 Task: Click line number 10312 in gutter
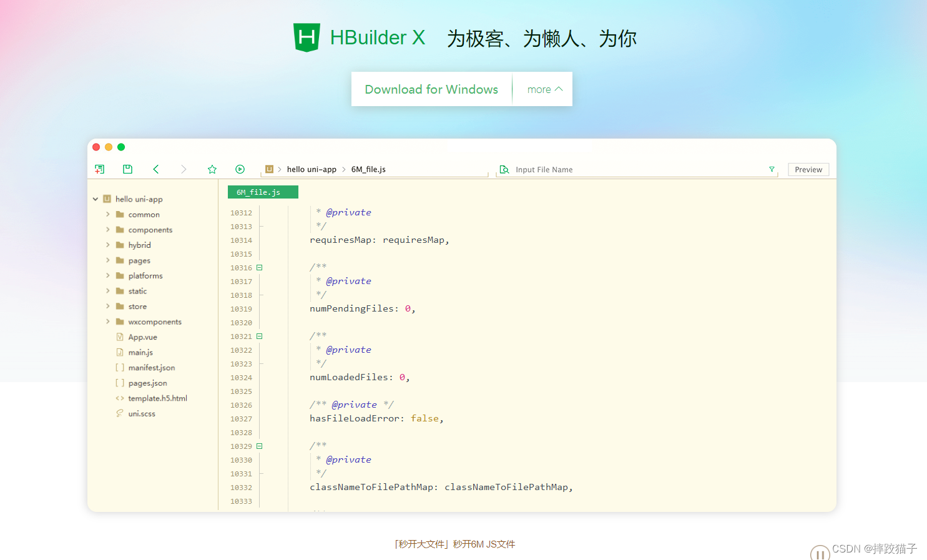coord(241,213)
